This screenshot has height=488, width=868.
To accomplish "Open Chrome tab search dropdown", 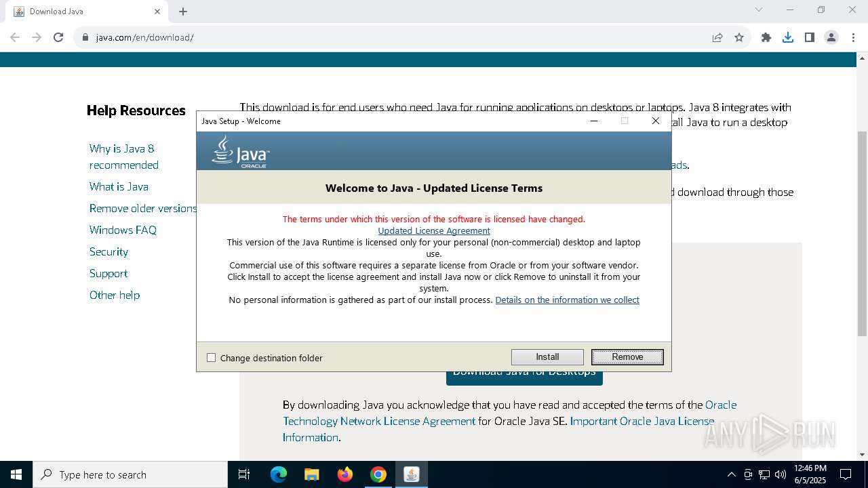I will click(759, 9).
